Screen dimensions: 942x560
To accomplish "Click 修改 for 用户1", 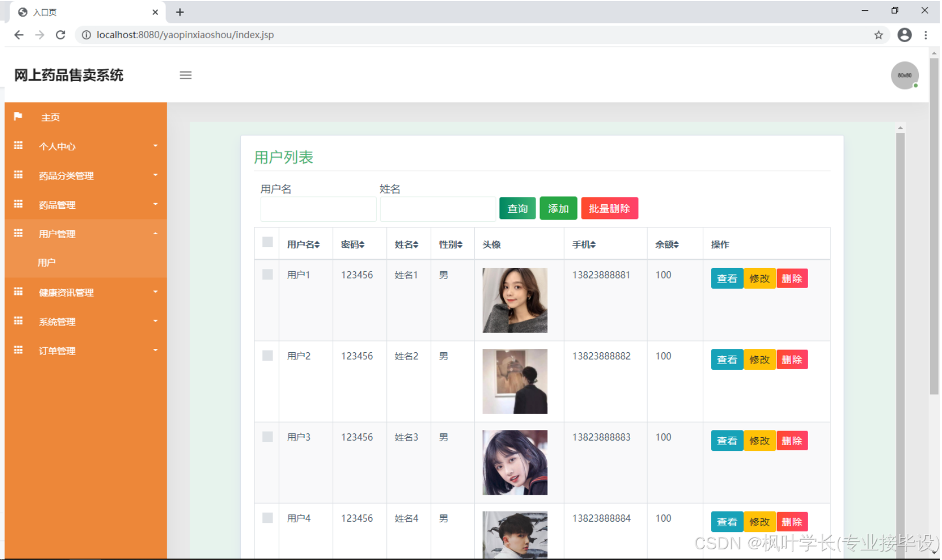I will 760,279.
